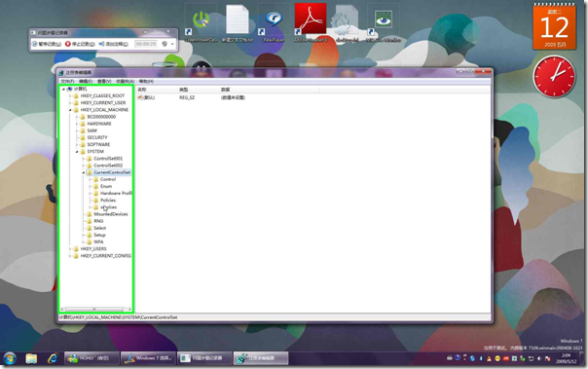This screenshot has height=369, width=588.
Task: Open the 帮助(H) help menu
Action: [x=146, y=81]
